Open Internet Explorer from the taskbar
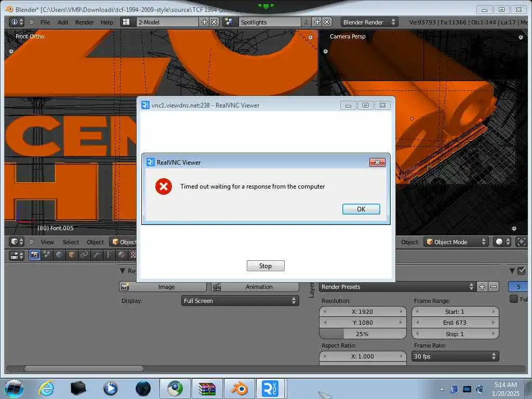This screenshot has width=532, height=399. click(x=46, y=389)
